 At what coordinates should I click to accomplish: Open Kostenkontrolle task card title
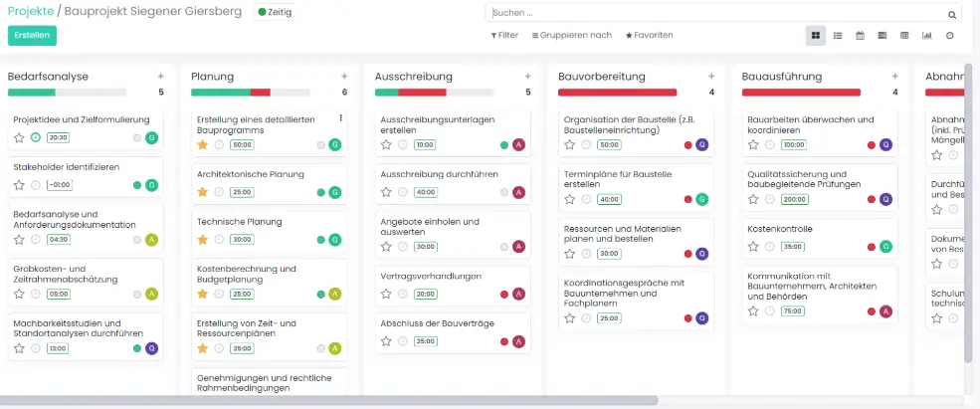(780, 229)
